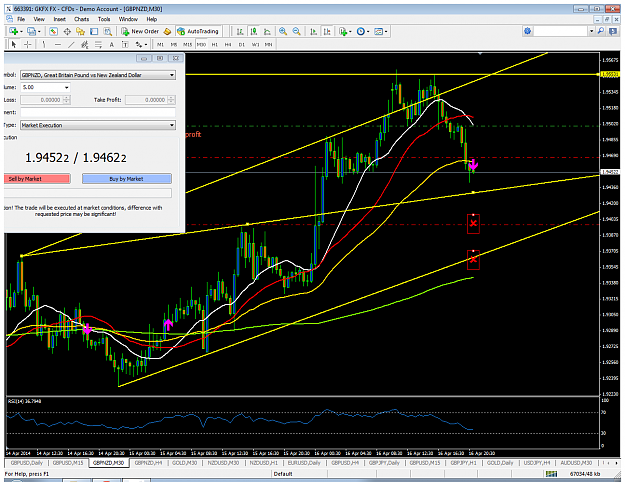Switch chart to candlesticks icon
Image resolution: width=625 pixels, height=482 pixels.
click(x=254, y=31)
